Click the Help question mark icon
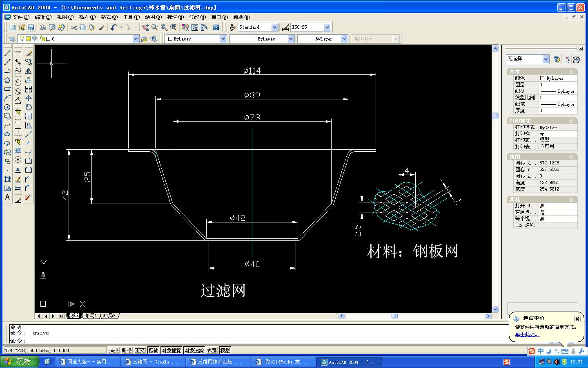The height and width of the screenshot is (368, 588). pos(216,27)
